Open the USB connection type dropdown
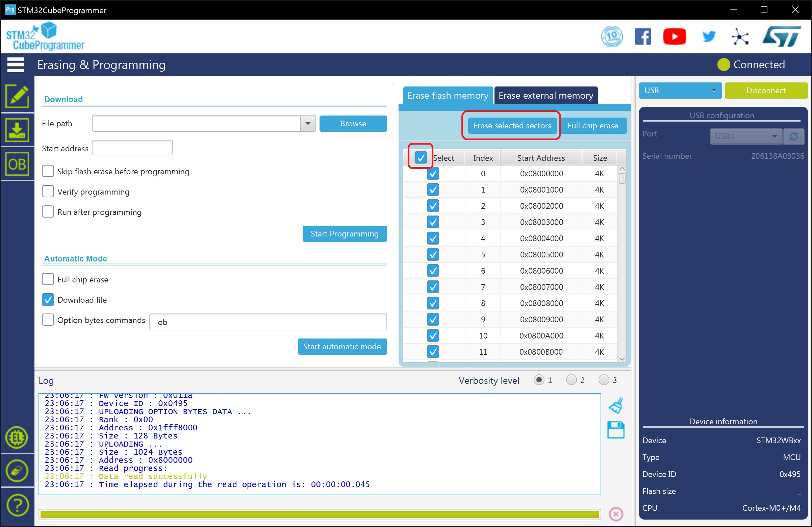812x527 pixels. (x=680, y=91)
